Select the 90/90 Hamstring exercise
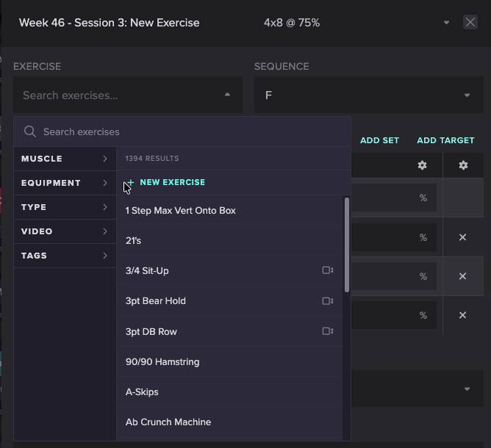Viewport: 491px width, 448px height. 230,362
